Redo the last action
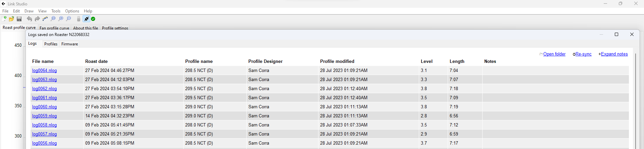The image size is (644, 149). (37, 19)
